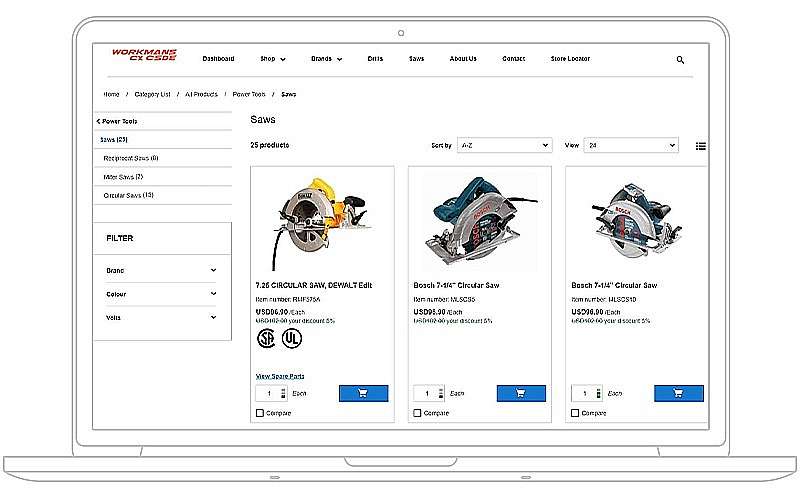Click Category List breadcrumb link
800x495 pixels.
tap(152, 94)
